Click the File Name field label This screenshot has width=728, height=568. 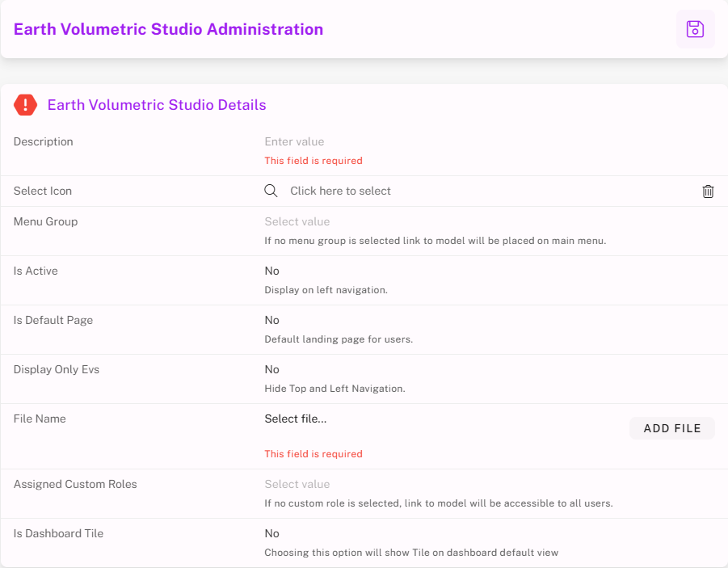click(x=40, y=419)
